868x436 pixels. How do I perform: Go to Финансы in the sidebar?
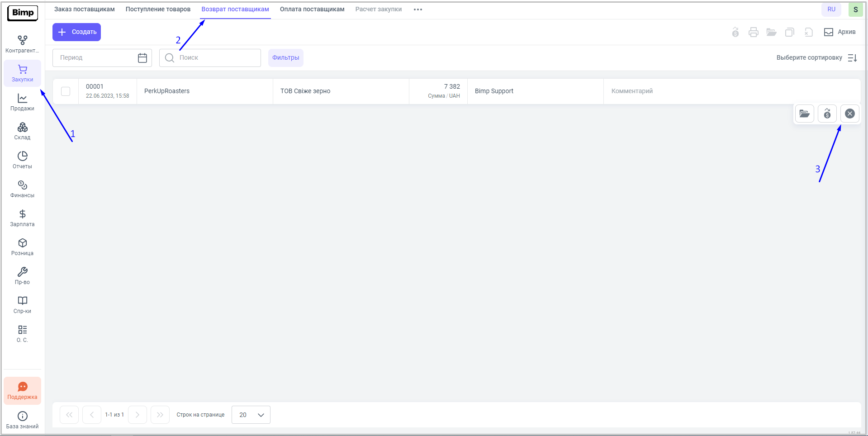[22, 189]
